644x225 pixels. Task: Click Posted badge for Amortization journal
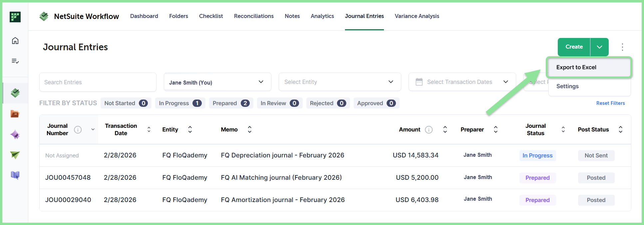click(x=596, y=200)
